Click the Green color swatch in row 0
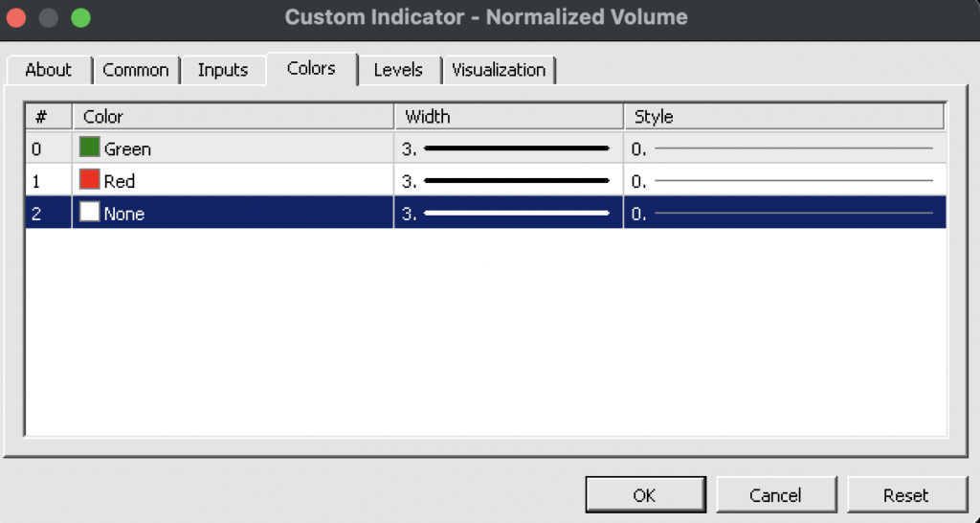This screenshot has height=523, width=980. 90,148
